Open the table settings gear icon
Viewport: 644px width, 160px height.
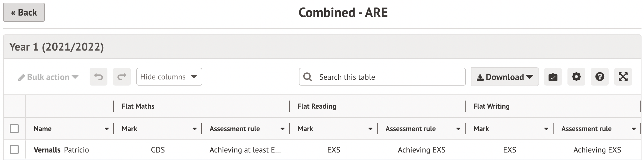[576, 77]
